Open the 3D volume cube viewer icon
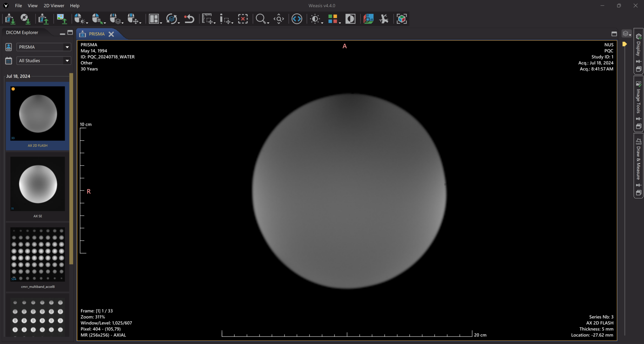This screenshot has width=644, height=344. (402, 19)
